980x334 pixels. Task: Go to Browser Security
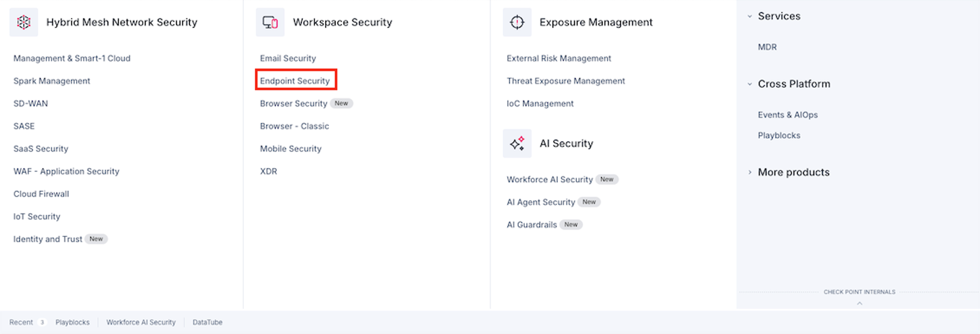pos(294,104)
